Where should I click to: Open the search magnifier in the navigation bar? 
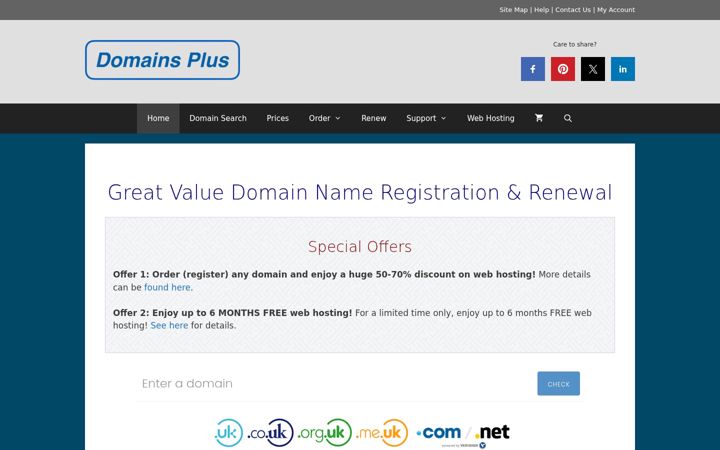(x=568, y=118)
